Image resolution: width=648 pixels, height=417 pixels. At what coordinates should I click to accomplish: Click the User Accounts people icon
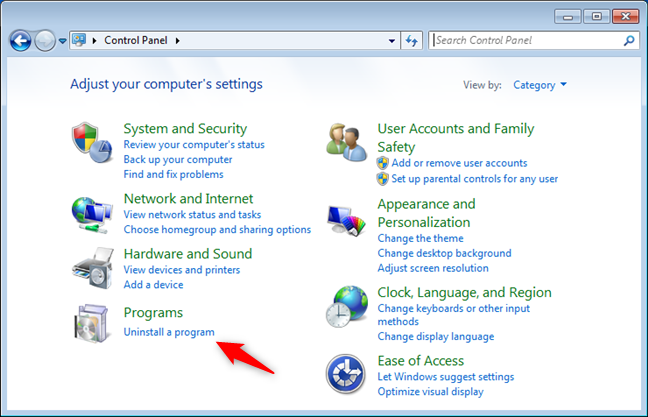point(346,143)
